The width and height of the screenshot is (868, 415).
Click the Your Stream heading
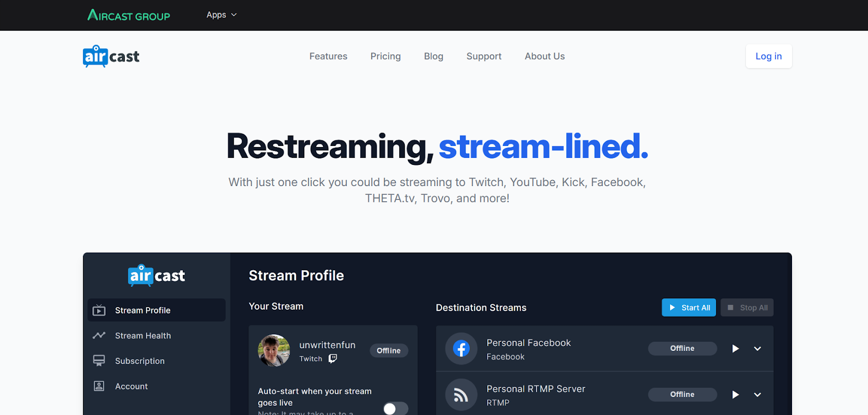[276, 307]
